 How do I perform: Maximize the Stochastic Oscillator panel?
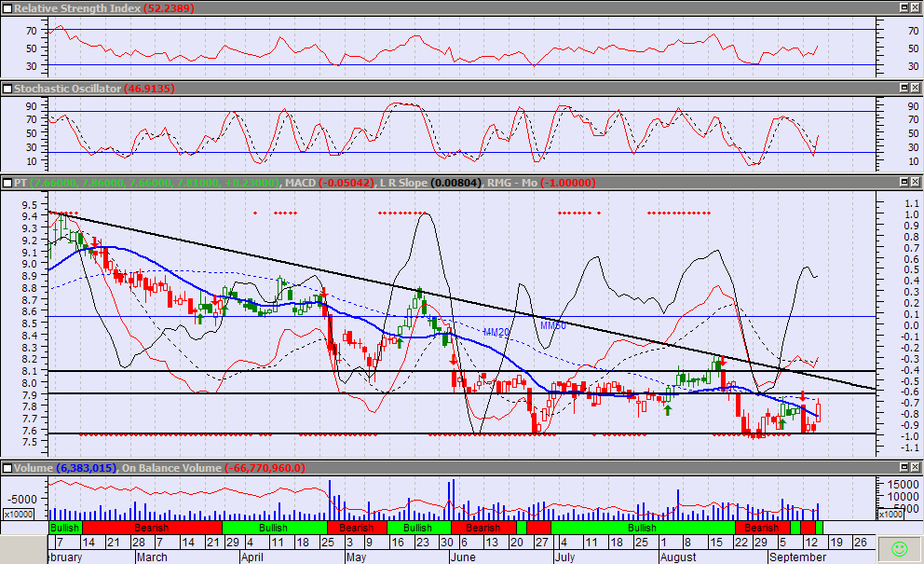(x=904, y=88)
